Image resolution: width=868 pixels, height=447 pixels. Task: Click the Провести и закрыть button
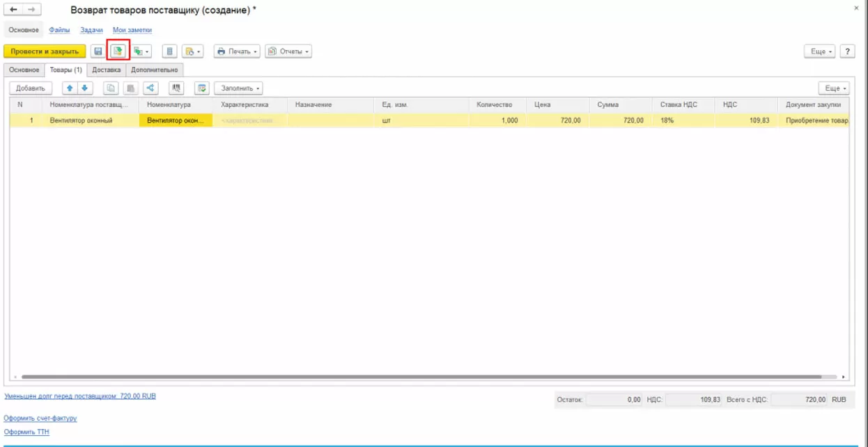coord(45,52)
